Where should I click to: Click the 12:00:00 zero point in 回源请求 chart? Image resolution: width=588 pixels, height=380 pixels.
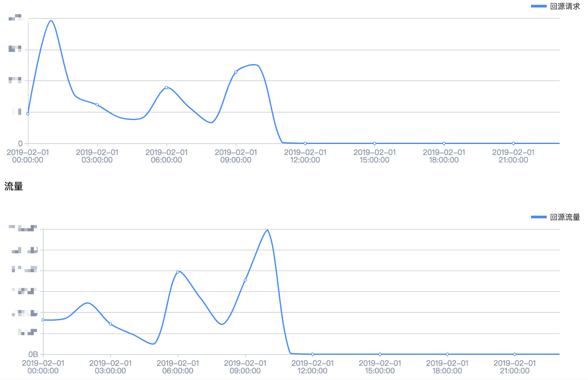305,143
